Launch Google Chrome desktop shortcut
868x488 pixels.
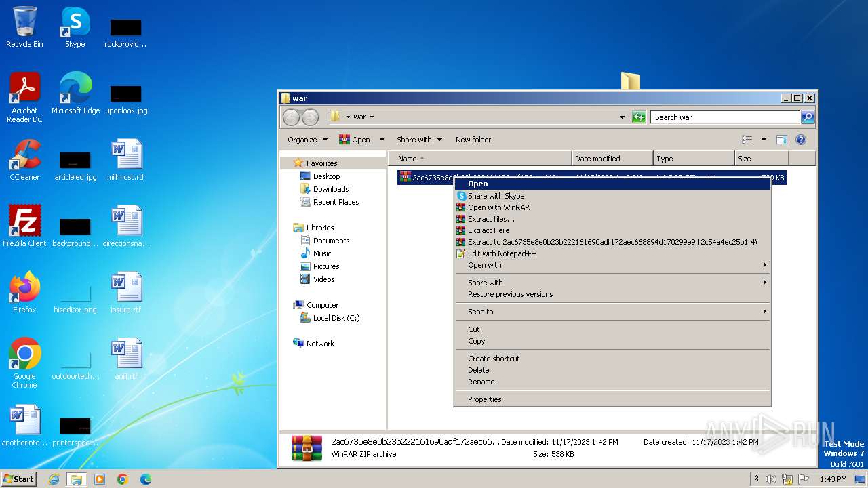pyautogui.click(x=24, y=363)
